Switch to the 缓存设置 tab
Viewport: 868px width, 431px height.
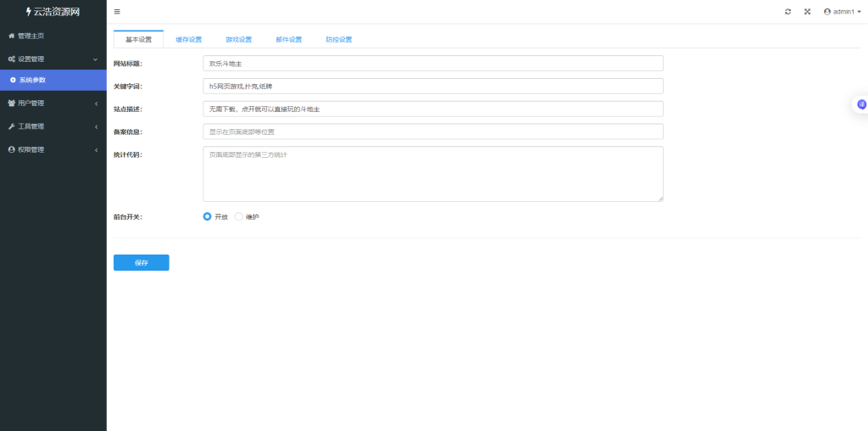(188, 40)
